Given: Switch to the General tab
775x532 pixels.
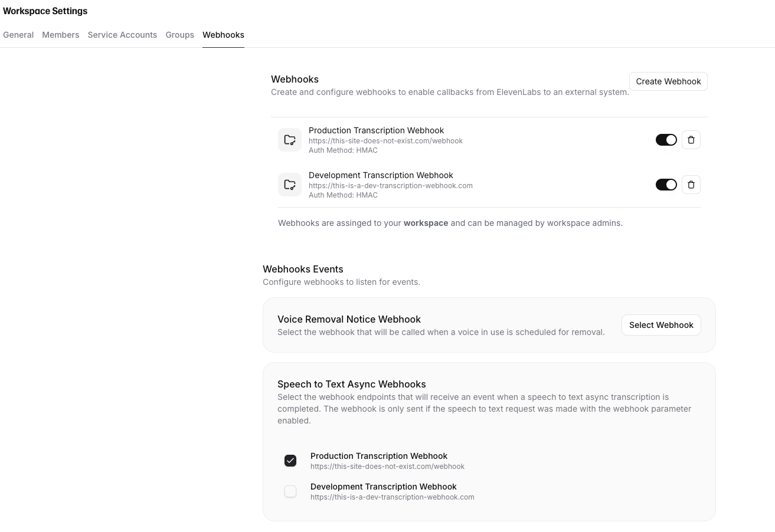Looking at the screenshot, I should (x=18, y=35).
